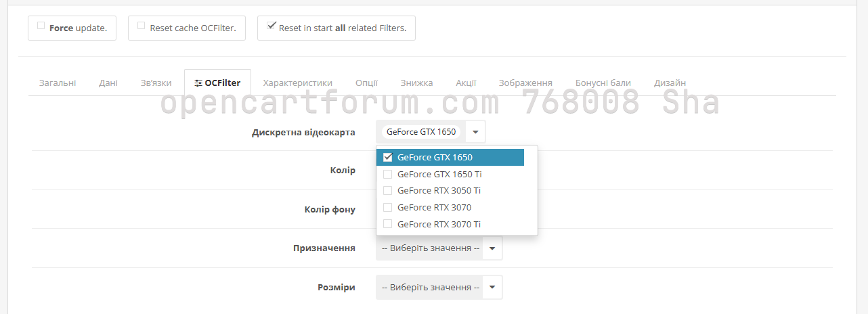This screenshot has width=868, height=314.
Task: Click the selected GeForce GTX 1650 tag
Action: (421, 132)
